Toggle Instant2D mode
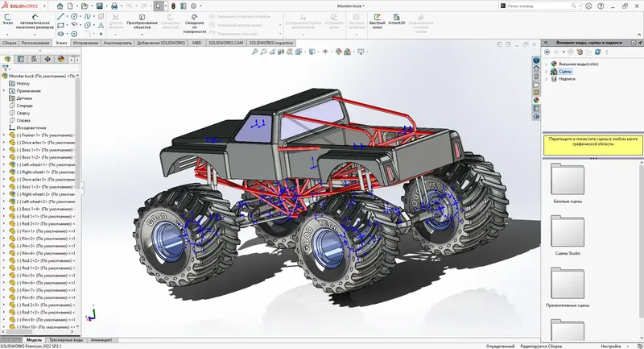The width and height of the screenshot is (644, 349). click(396, 19)
